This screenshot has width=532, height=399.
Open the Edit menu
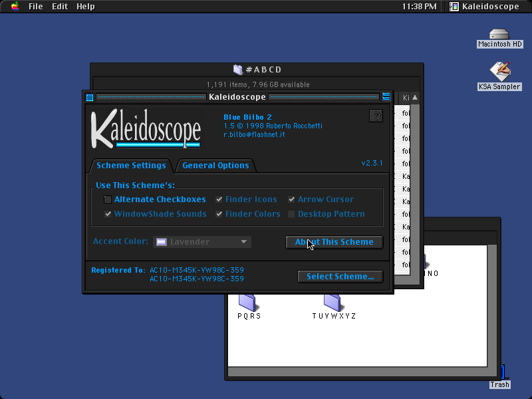[x=60, y=7]
